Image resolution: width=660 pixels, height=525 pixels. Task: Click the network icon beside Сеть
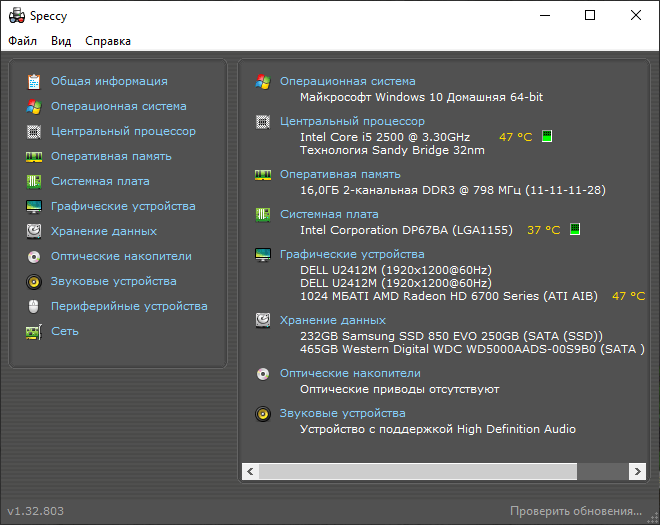33,331
